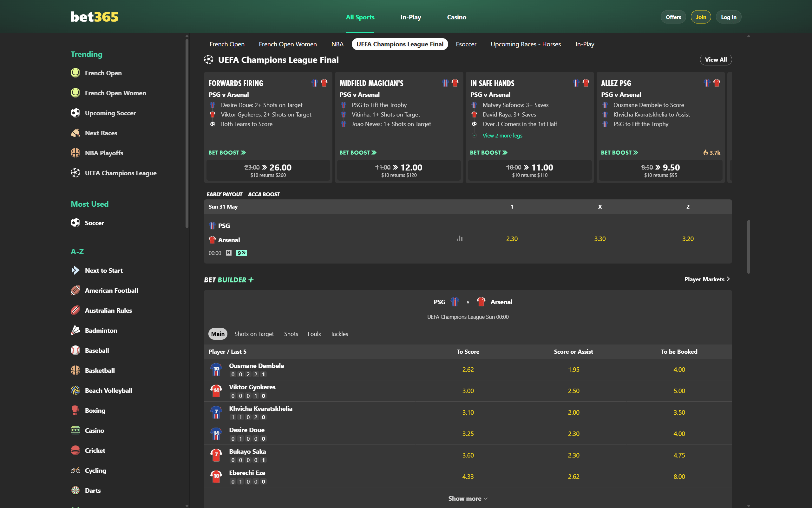Image resolution: width=812 pixels, height=508 pixels.
Task: Click the Log In button
Action: [x=729, y=17]
